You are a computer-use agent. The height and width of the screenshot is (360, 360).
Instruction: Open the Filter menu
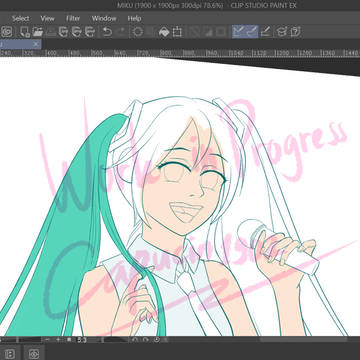tap(73, 19)
